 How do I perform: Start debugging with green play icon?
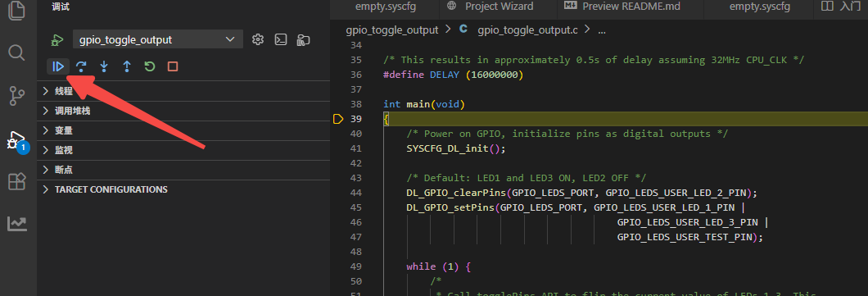click(57, 40)
